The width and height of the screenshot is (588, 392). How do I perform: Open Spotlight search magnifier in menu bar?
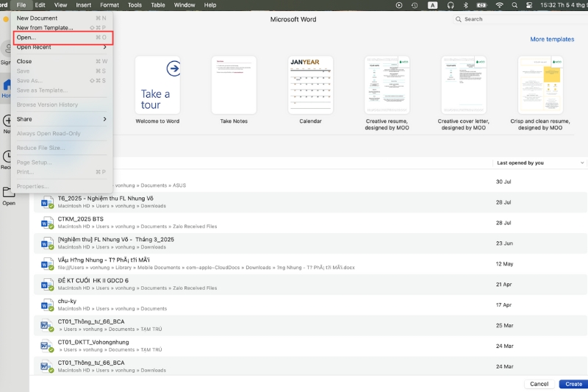(x=516, y=5)
